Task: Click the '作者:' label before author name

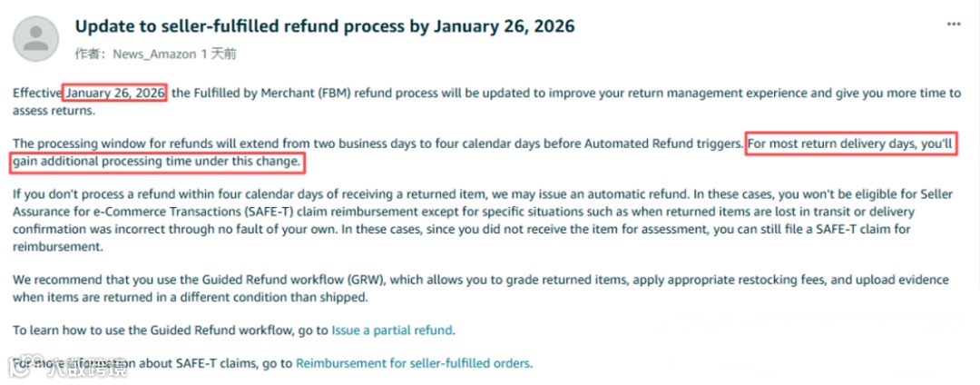Action: point(92,54)
